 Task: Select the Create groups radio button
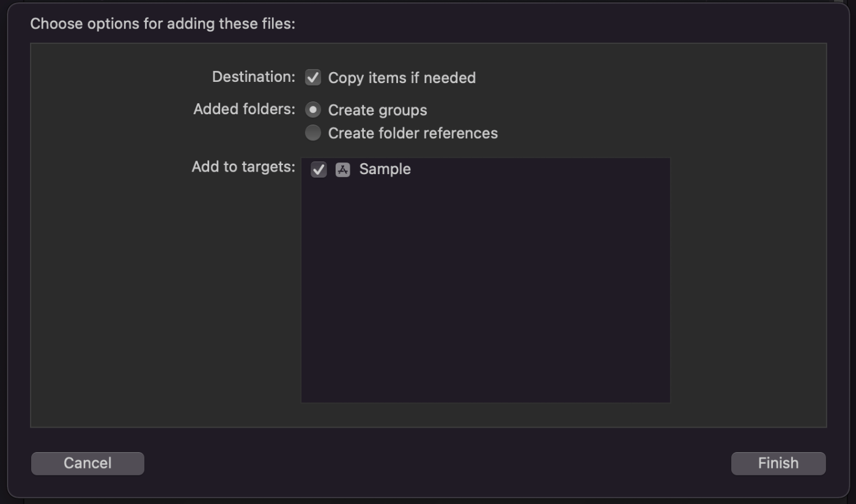point(313,110)
